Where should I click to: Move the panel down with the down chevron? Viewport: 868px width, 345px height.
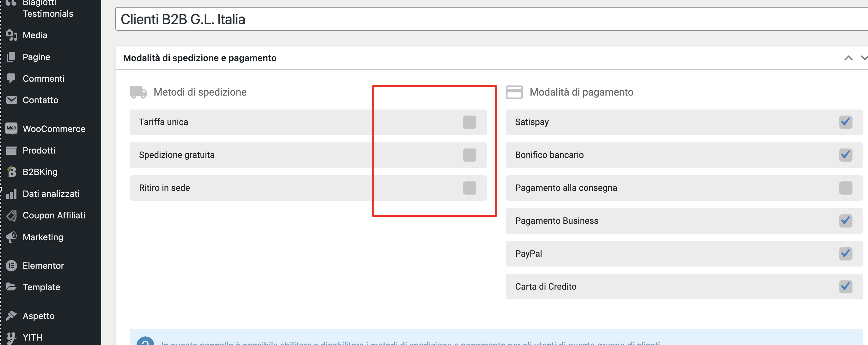click(864, 58)
